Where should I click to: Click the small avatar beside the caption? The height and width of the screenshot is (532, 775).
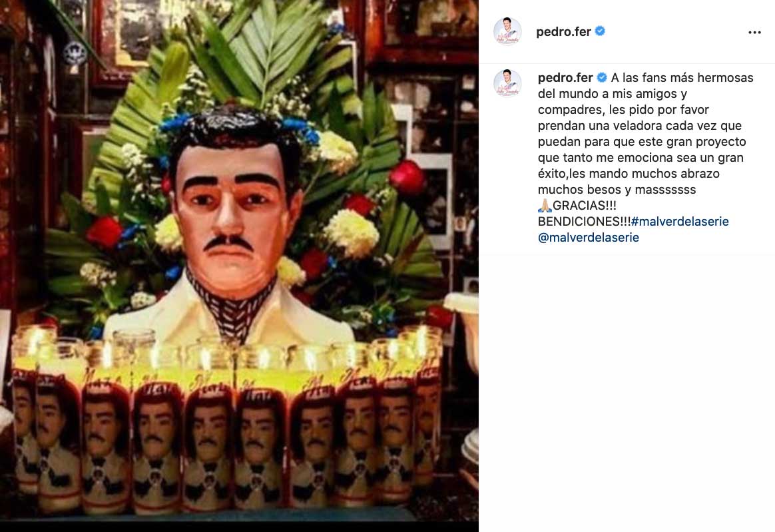[507, 83]
